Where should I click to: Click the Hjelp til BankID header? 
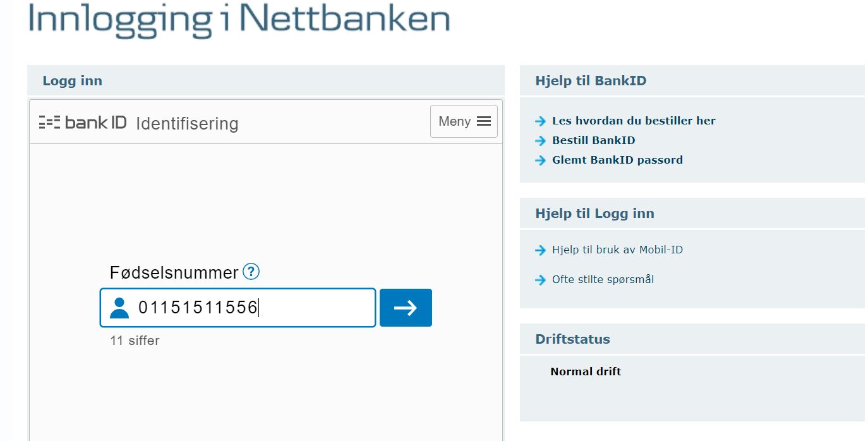(x=591, y=81)
